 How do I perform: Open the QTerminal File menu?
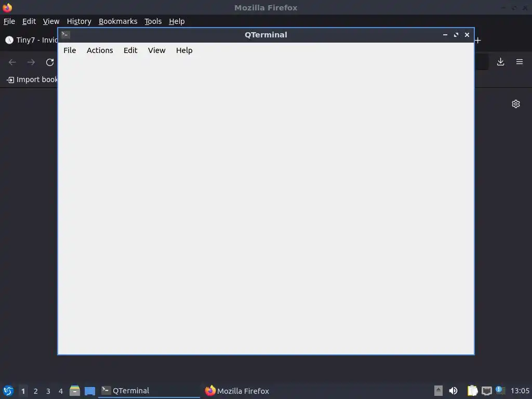coord(70,50)
